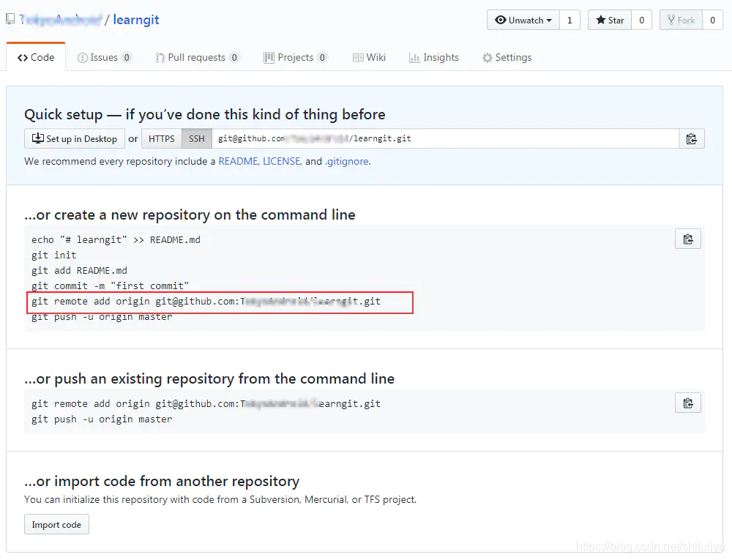
Task: Open the LICENSE recommendation link
Action: [282, 161]
